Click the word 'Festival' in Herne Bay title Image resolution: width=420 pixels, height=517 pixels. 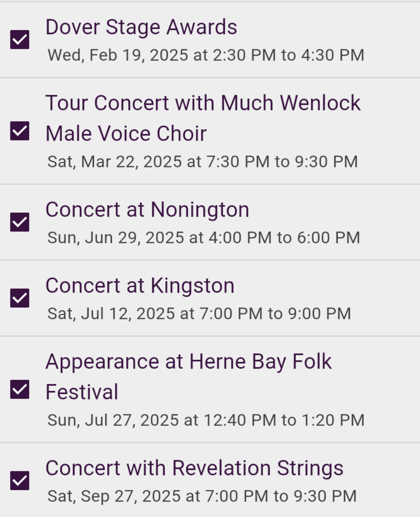pyautogui.click(x=82, y=392)
